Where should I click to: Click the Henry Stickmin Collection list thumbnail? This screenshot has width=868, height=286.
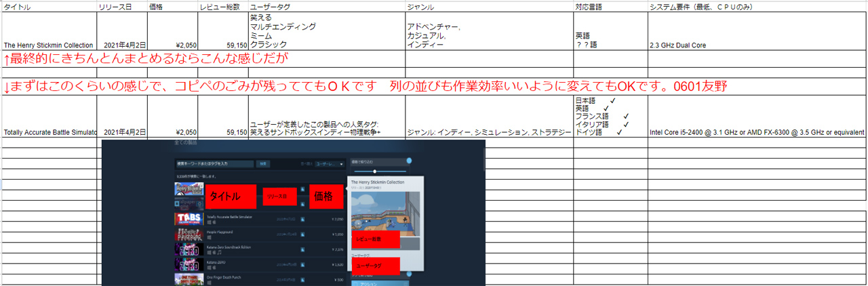click(189, 189)
